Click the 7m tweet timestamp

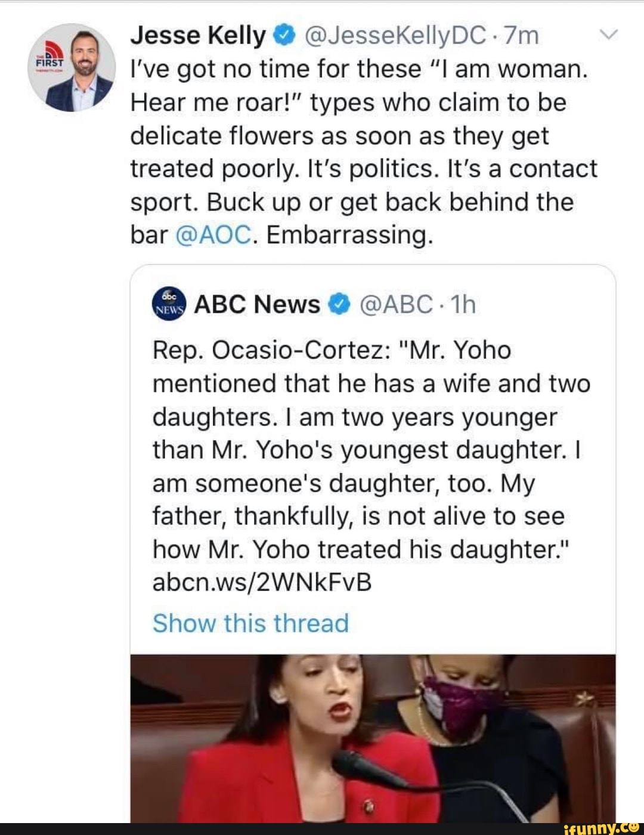[x=521, y=36]
